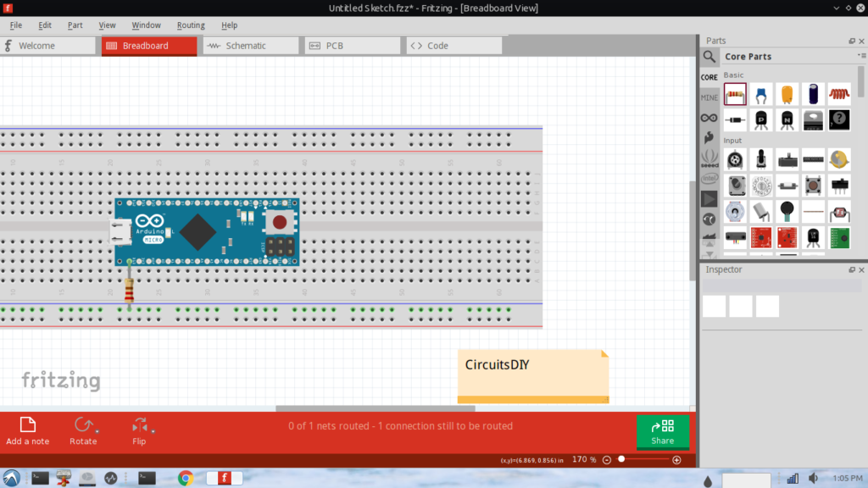
Task: Open the play-arrow parts bin
Action: 709,198
